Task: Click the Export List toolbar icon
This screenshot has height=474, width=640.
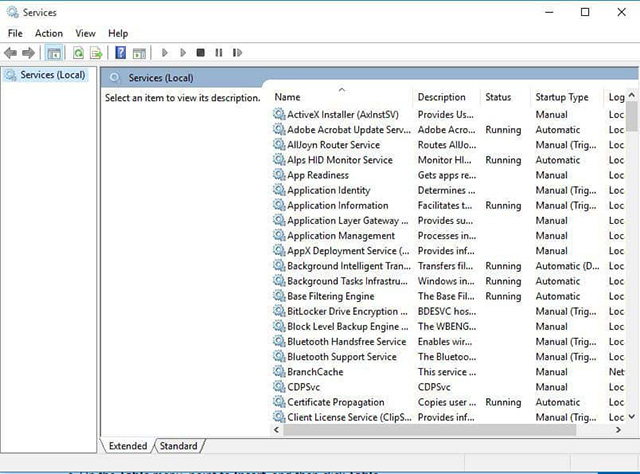Action: (x=96, y=53)
